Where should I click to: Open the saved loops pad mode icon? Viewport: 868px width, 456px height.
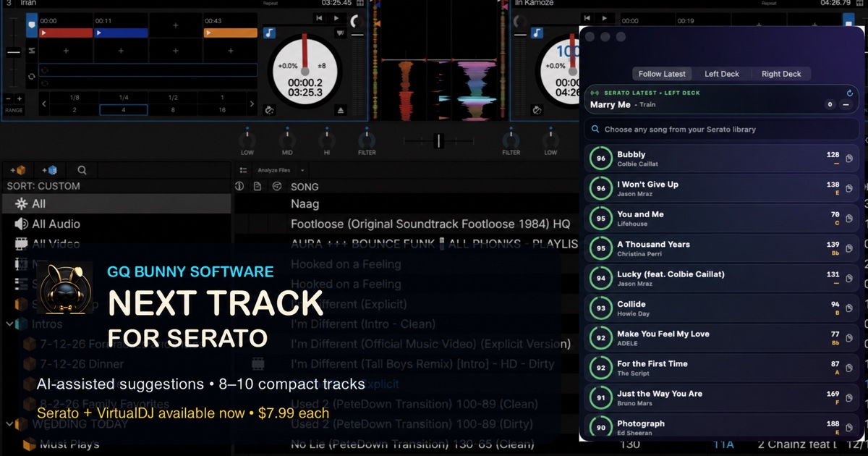coord(32,51)
